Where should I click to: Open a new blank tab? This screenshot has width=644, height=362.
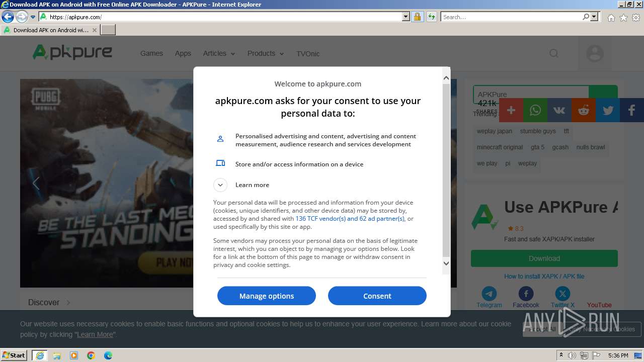[108, 30]
